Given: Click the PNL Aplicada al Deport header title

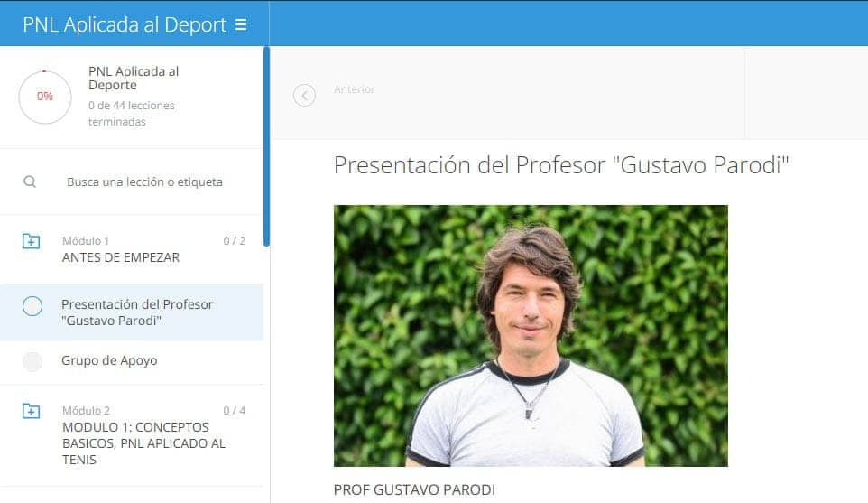Looking at the screenshot, I should tap(125, 24).
